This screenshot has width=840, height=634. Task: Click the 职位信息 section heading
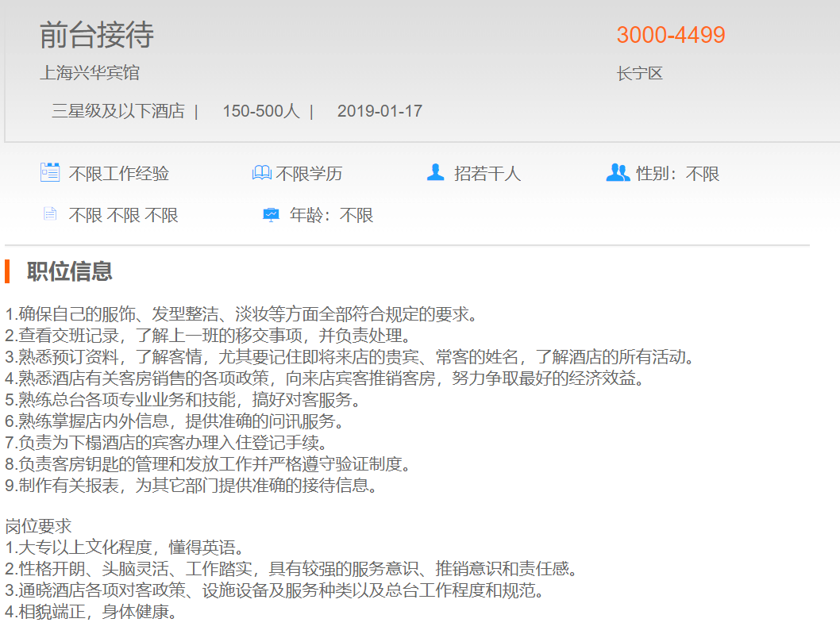tap(70, 271)
